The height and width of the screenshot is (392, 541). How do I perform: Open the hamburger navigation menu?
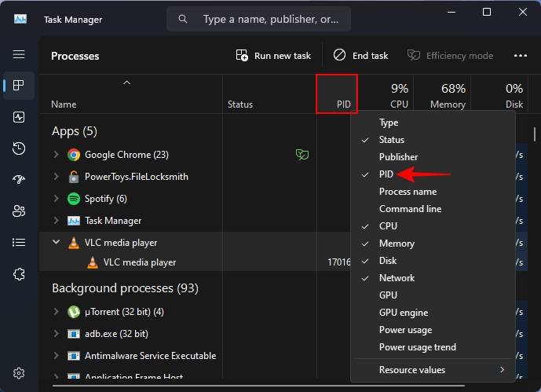click(19, 54)
